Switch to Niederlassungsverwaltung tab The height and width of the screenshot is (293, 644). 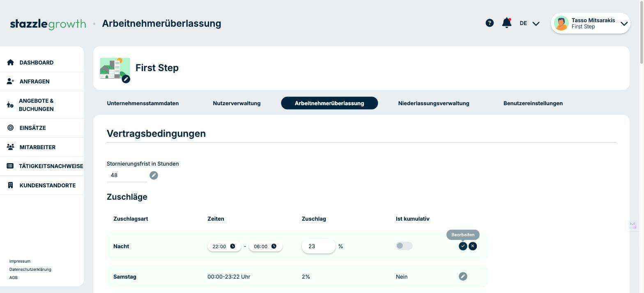tap(434, 103)
